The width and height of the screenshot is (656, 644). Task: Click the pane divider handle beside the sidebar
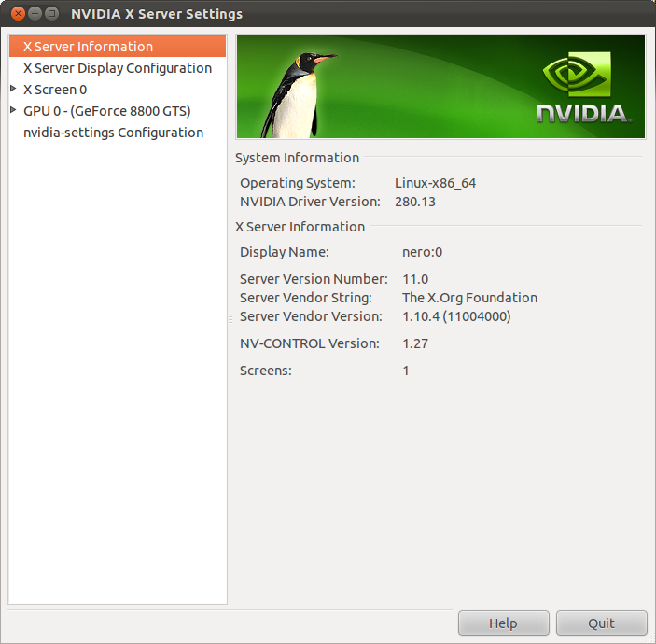point(230,319)
